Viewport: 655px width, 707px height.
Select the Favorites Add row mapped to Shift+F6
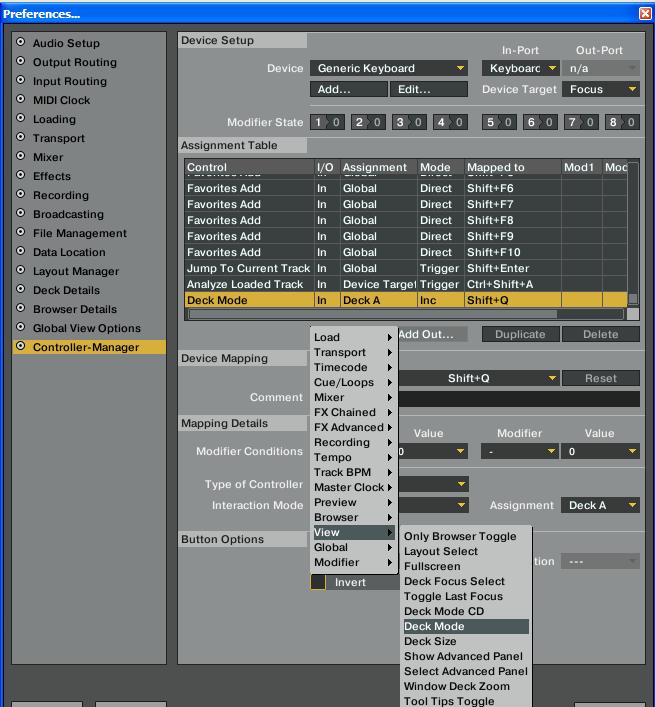click(406, 188)
